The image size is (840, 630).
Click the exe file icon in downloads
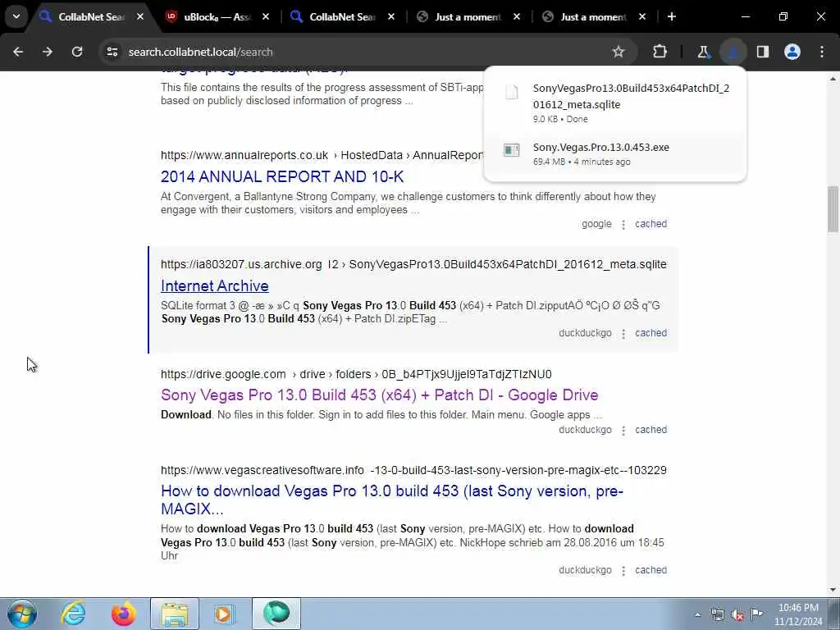click(512, 149)
